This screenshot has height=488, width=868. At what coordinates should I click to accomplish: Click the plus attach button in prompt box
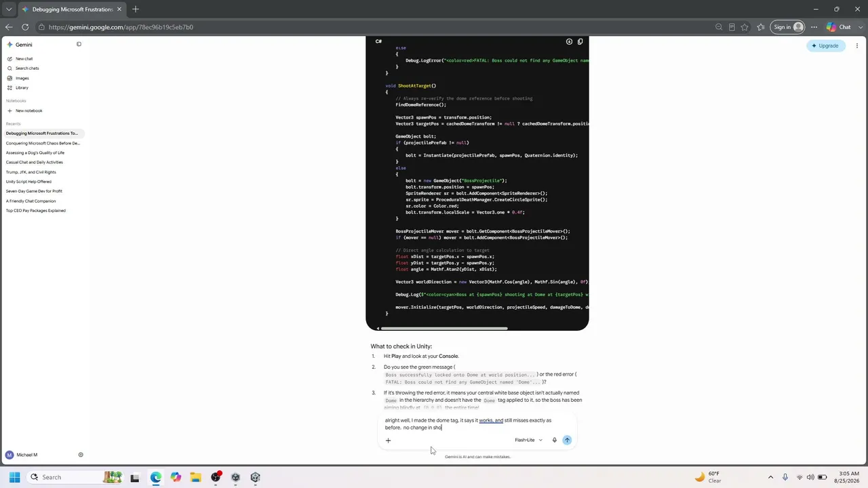click(x=388, y=441)
